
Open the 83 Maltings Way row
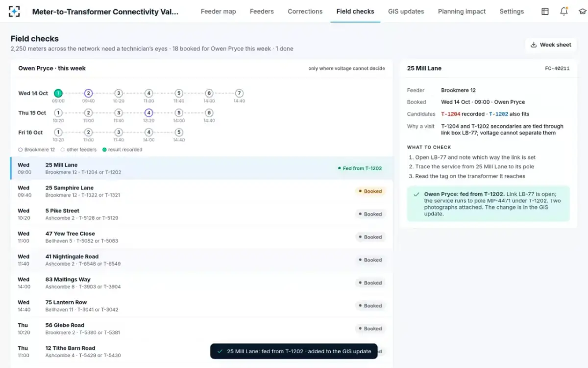point(201,283)
